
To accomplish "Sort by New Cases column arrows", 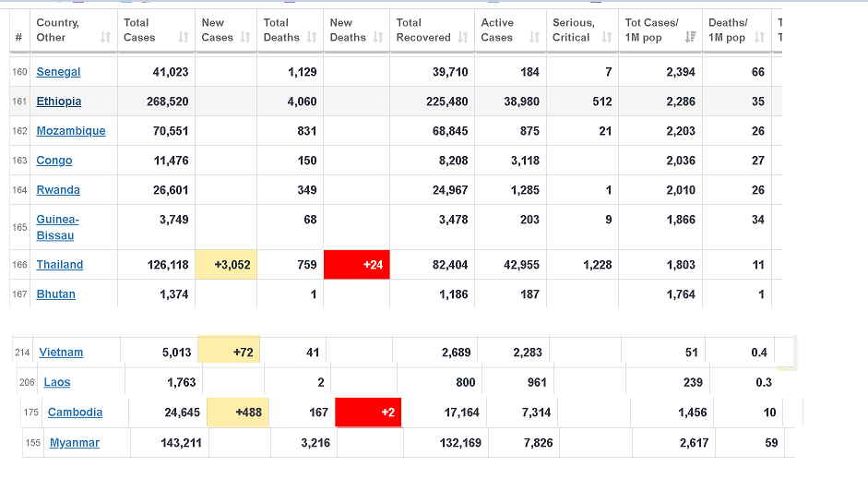I will 245,37.
